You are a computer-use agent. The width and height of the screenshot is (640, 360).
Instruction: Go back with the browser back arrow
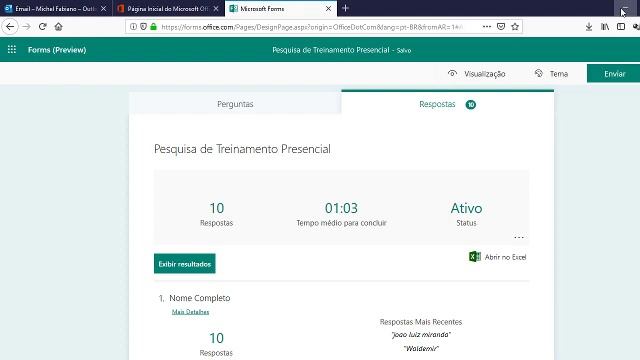tap(10, 27)
